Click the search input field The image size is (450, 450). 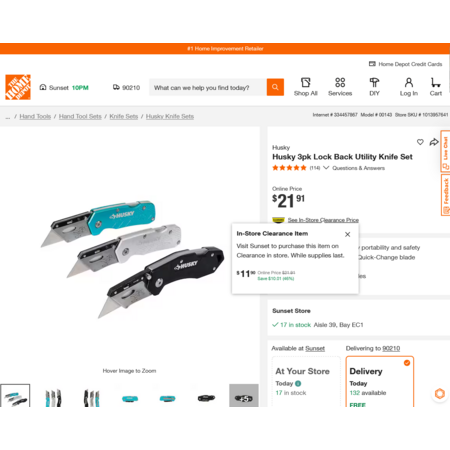(x=208, y=87)
